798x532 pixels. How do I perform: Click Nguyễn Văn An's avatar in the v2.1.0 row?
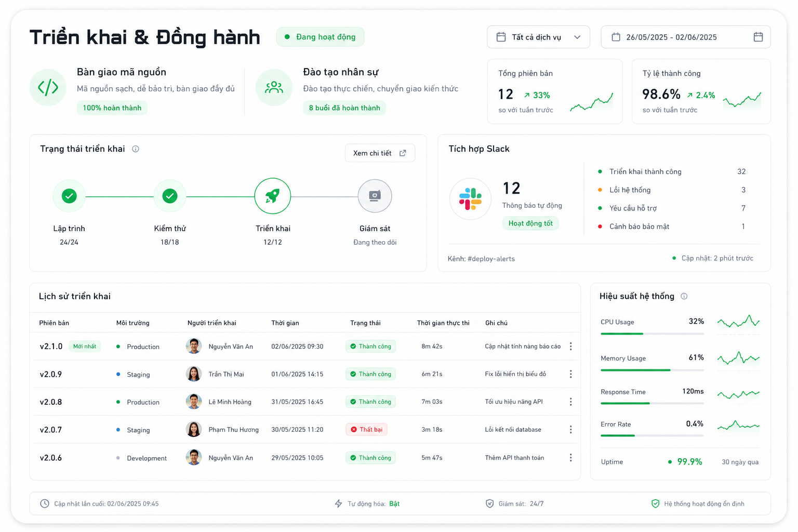point(194,346)
